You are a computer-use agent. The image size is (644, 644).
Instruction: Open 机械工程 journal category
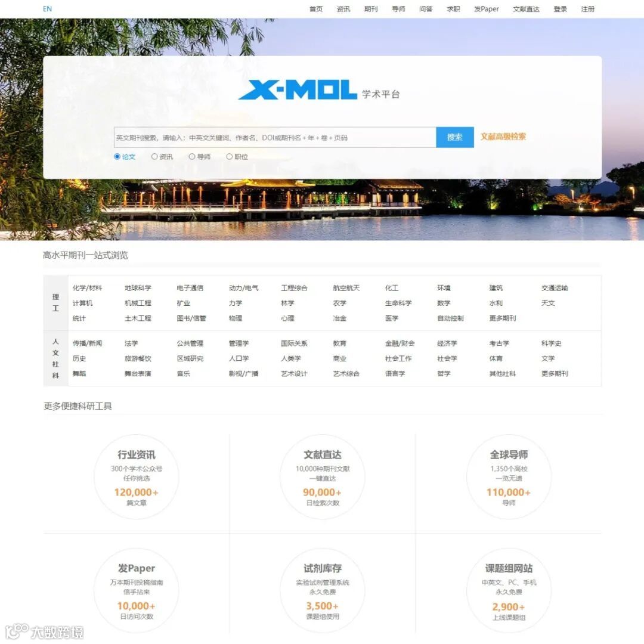(138, 303)
